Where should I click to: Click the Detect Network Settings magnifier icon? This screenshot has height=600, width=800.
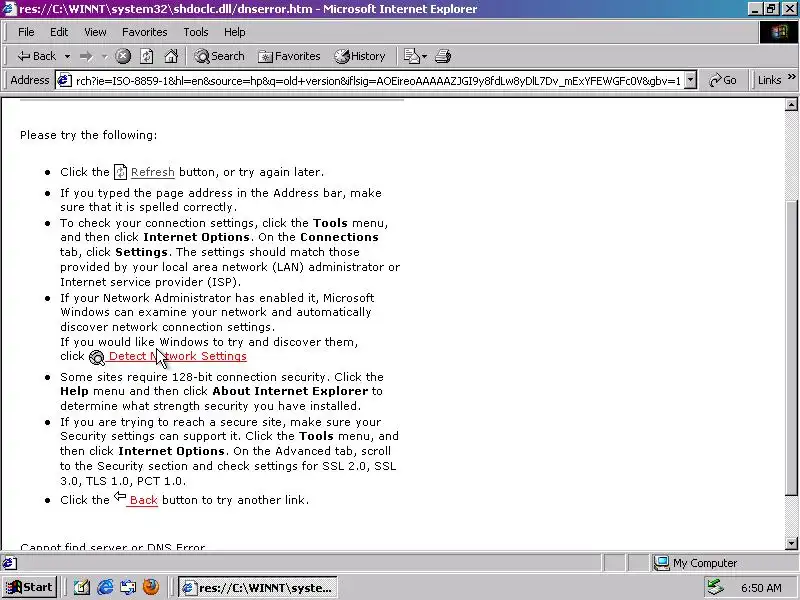click(96, 357)
